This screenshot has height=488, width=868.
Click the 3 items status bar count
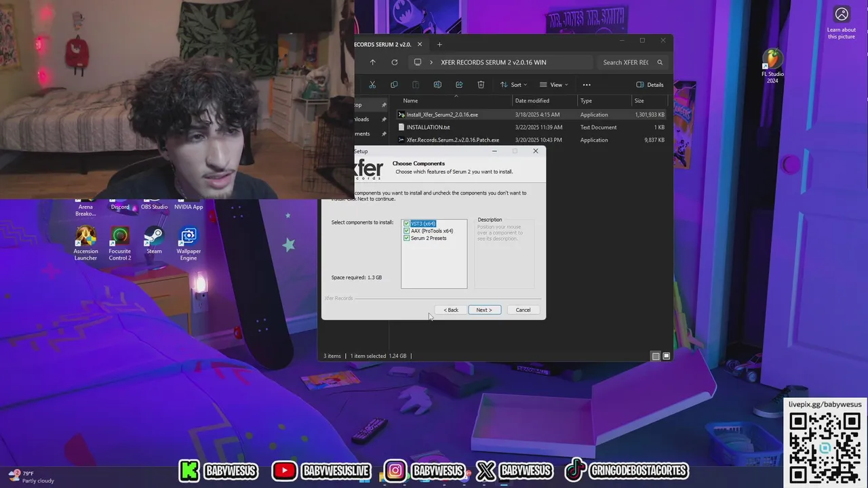click(x=332, y=356)
